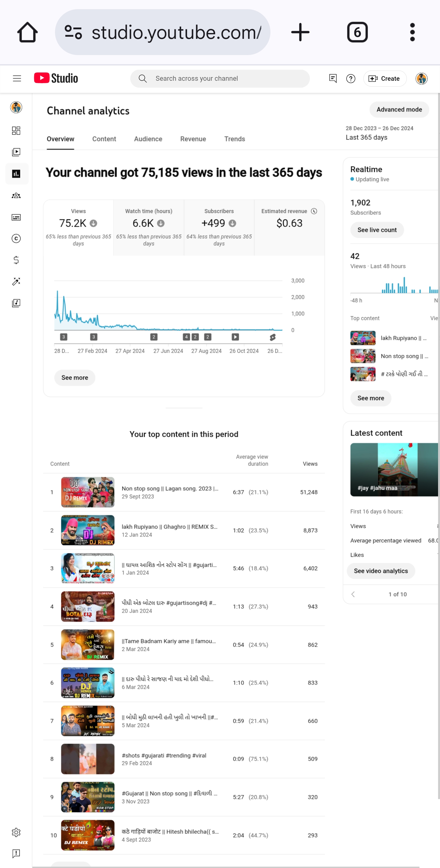Viewport: 440px width, 868px height.
Task: Open Non stop song Lagan song row thumbnail
Action: pyautogui.click(x=87, y=492)
